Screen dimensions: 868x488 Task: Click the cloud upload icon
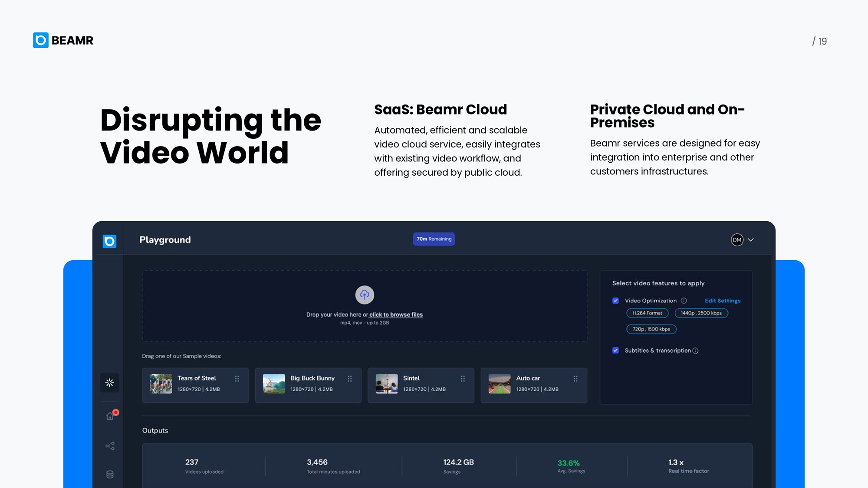click(x=365, y=295)
